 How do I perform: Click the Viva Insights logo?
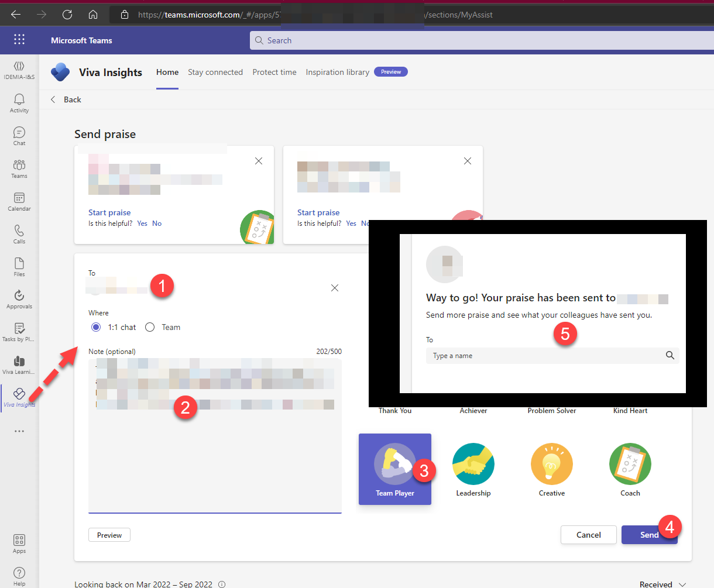pyautogui.click(x=60, y=72)
